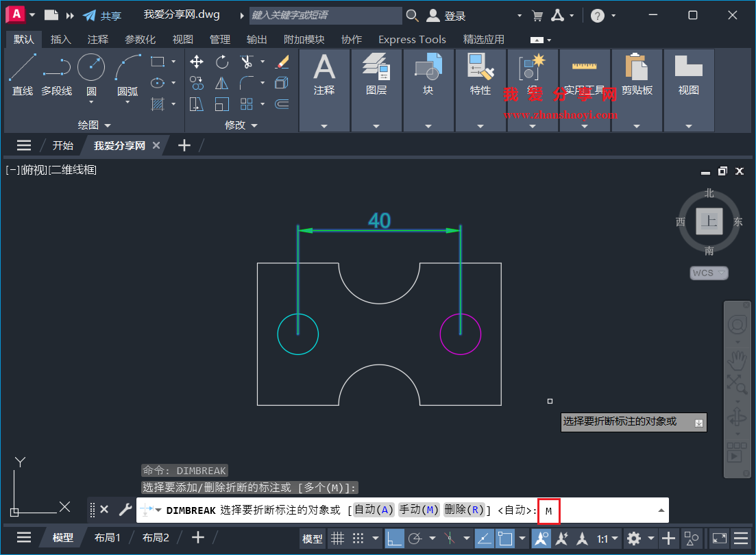Select the Copy tool icon
Screen dimensions: 756x555
coord(197,83)
